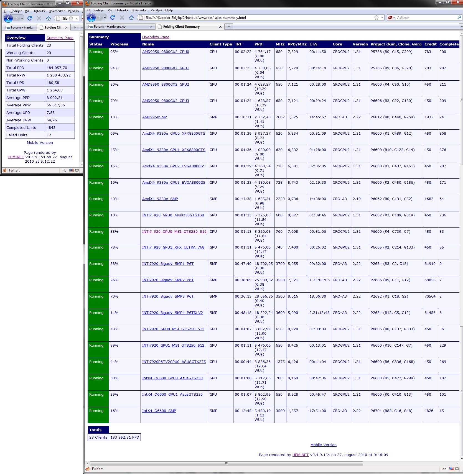The width and height of the screenshot is (463, 476).
Task: Open back/forward history dropdown in Overview window
Action: pos(22,18)
